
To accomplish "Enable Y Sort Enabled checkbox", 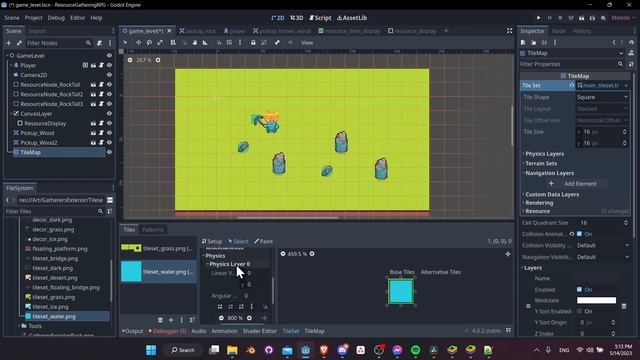I will 579,311.
